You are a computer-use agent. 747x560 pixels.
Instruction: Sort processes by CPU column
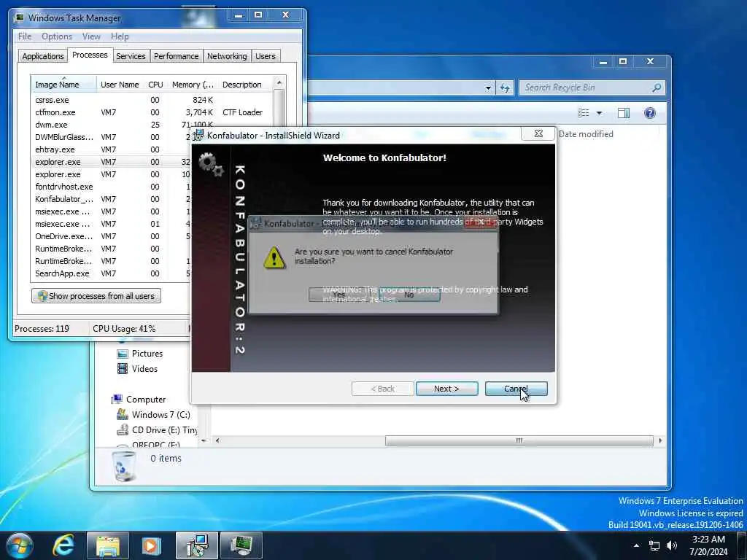(x=155, y=85)
